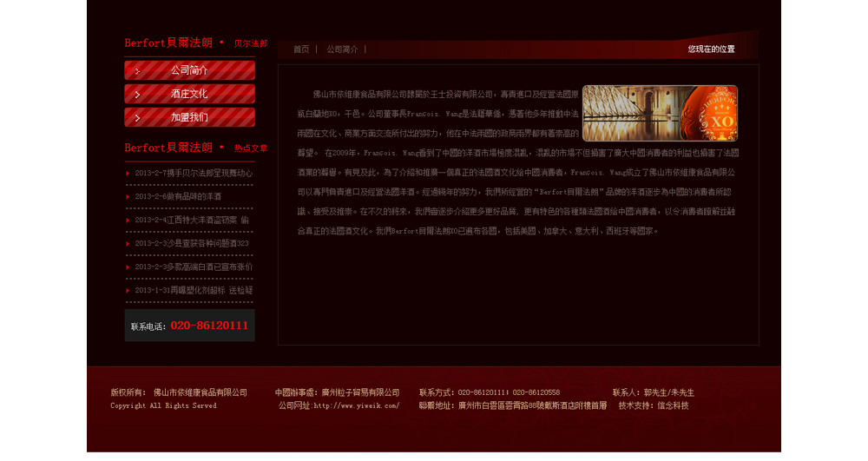Screen dimensions: 868x461
Task: Click phone number 020-86120111 in sidebar box
Action: (x=209, y=326)
